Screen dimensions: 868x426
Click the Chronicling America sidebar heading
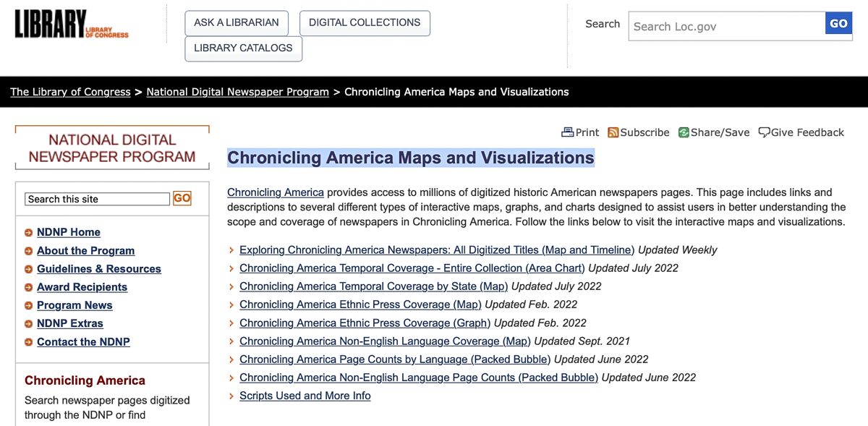click(x=85, y=380)
